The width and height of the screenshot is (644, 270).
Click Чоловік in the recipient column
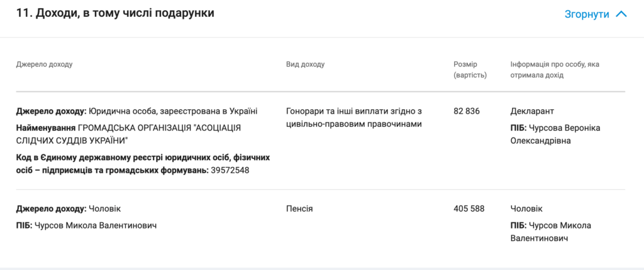[526, 208]
